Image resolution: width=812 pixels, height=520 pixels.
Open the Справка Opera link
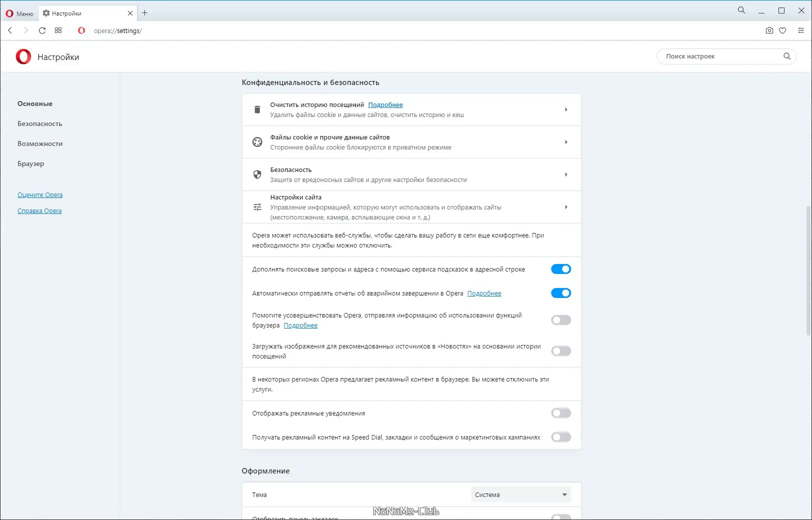39,211
